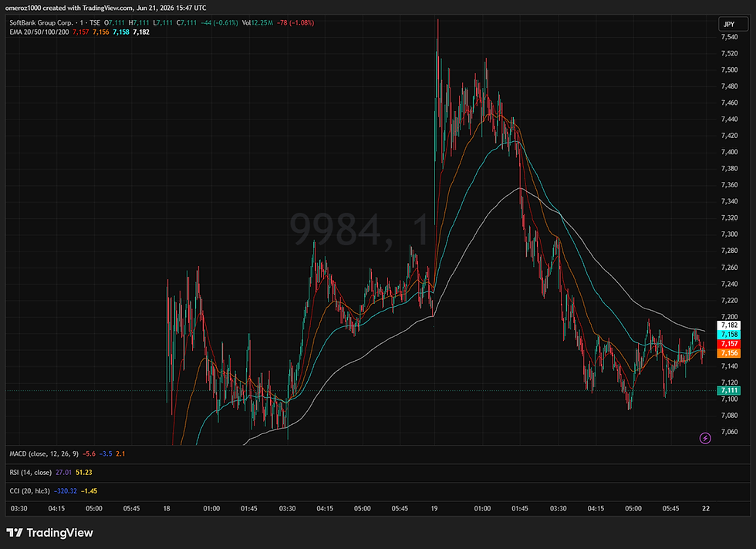This screenshot has height=549, width=756.
Task: Click the 7,360 price-axis label
Action: pyautogui.click(x=729, y=185)
